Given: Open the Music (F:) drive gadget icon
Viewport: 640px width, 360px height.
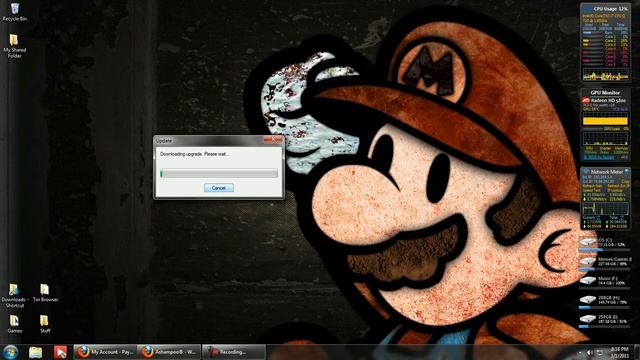Looking at the screenshot, I should click(x=588, y=280).
